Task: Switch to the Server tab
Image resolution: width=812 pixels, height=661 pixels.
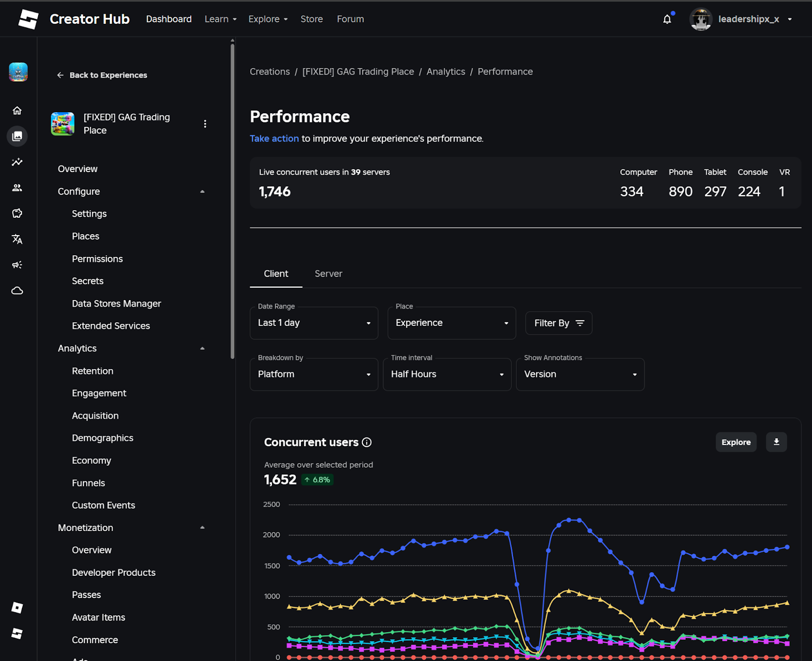Action: [328, 274]
